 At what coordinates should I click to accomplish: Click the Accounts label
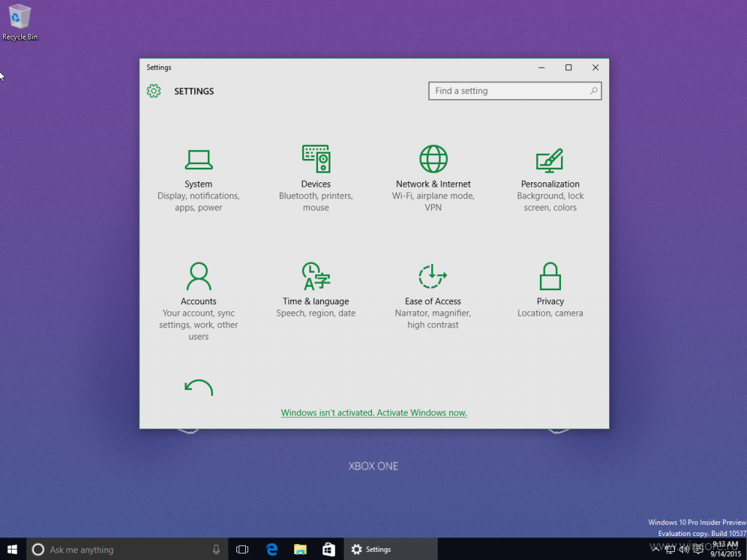tap(198, 301)
